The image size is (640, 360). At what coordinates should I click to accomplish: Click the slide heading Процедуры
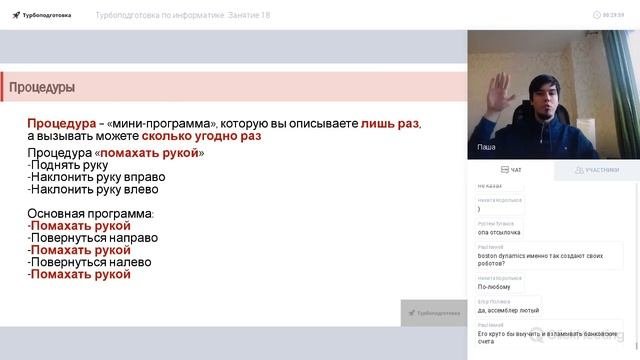point(42,87)
